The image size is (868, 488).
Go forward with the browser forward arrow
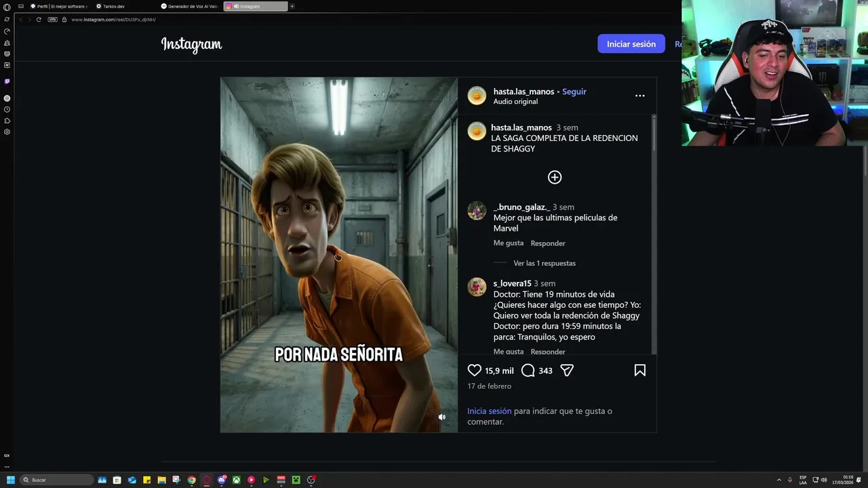click(x=29, y=20)
